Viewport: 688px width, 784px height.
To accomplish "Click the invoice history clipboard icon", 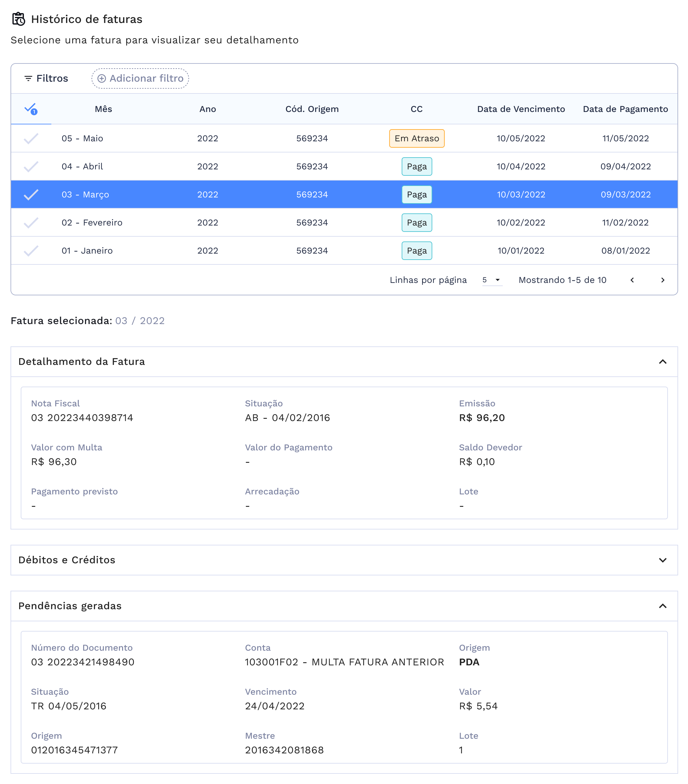I will [x=18, y=19].
